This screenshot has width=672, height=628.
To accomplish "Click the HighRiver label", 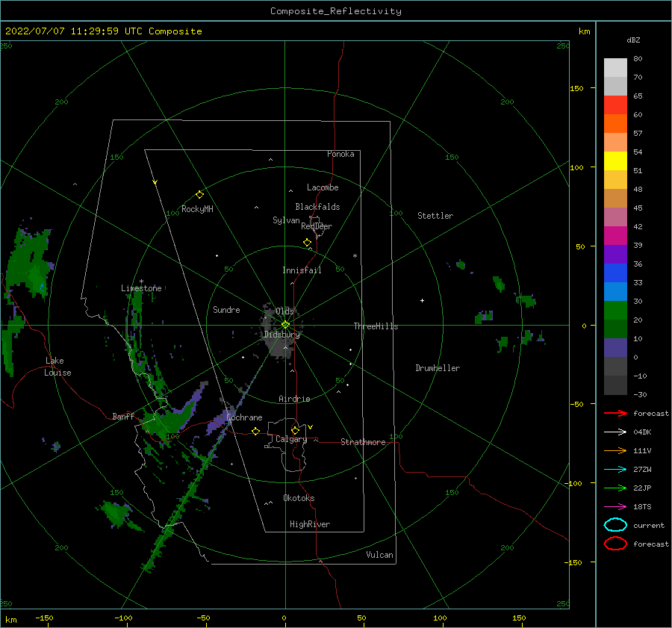I will point(310,524).
